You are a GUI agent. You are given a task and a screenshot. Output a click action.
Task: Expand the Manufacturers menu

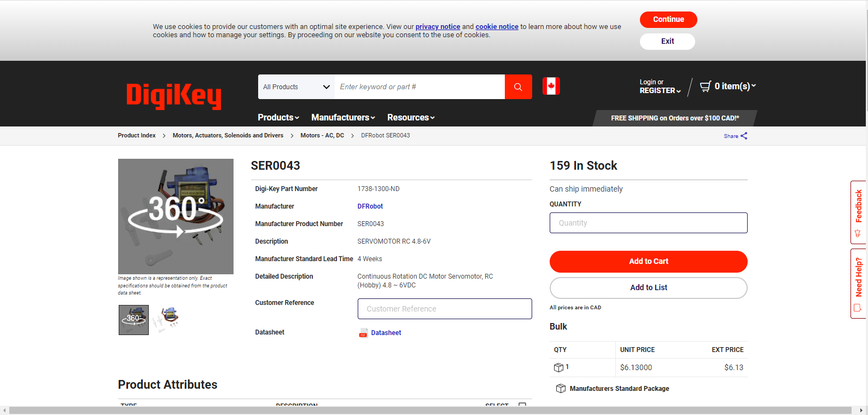click(343, 118)
